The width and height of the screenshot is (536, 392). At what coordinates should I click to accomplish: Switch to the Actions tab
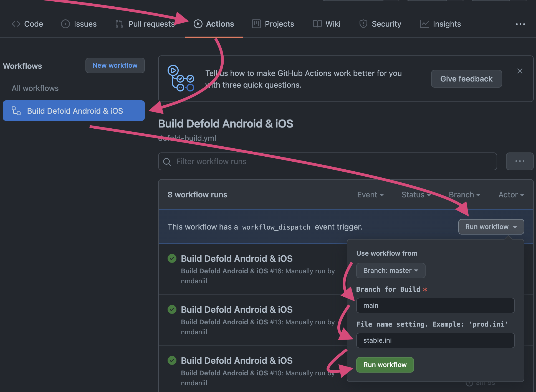tap(214, 24)
